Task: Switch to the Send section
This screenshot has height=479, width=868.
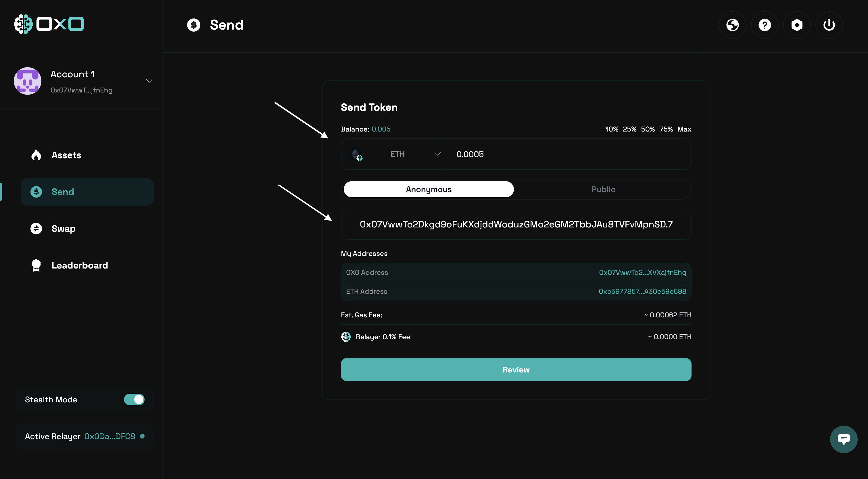Action: [x=62, y=192]
